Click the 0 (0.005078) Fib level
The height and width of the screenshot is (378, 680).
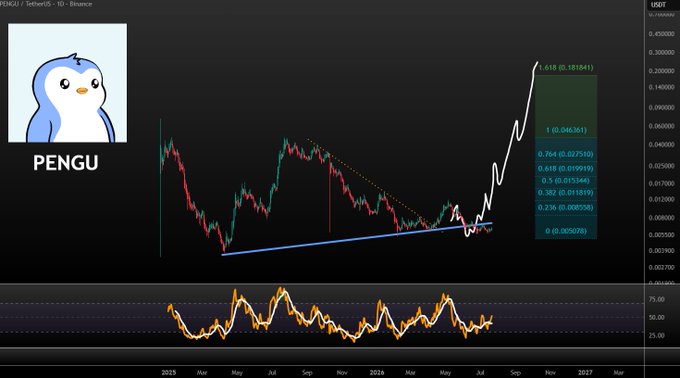[x=566, y=231]
